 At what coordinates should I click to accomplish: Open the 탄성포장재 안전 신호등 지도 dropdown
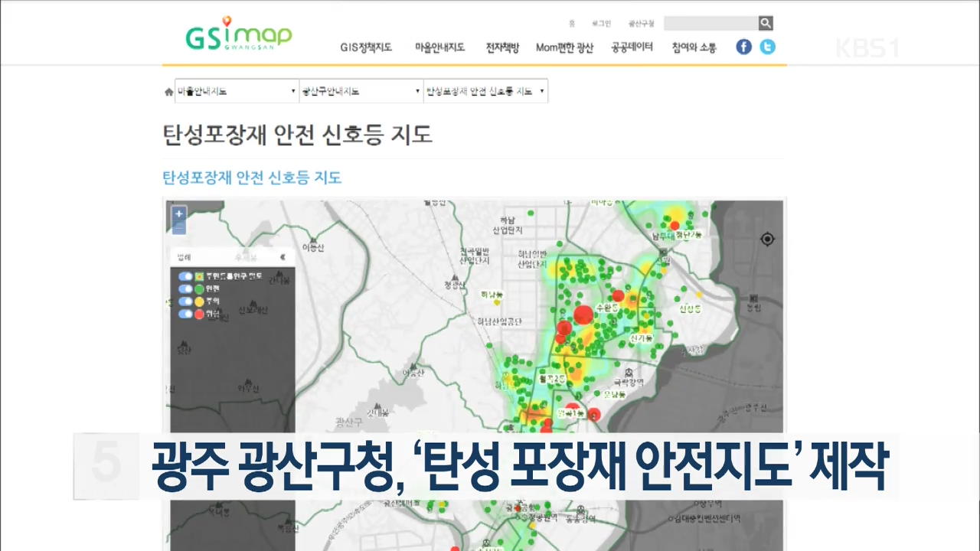tap(485, 92)
